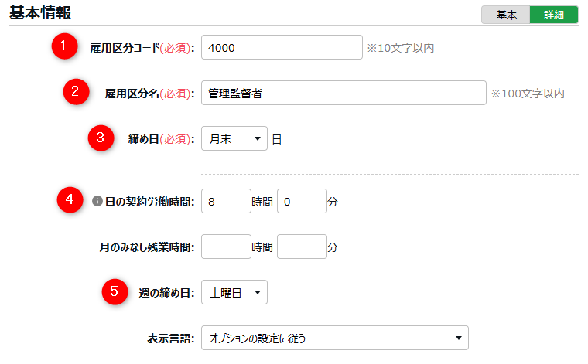Click the 雇用区分名 label
This screenshot has width=588, height=364.
pyautogui.click(x=149, y=94)
